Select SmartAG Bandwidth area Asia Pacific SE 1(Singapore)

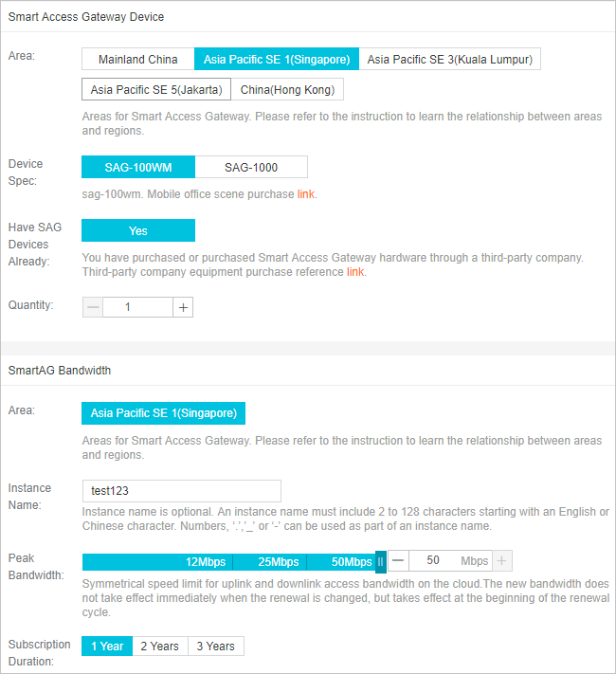click(163, 413)
